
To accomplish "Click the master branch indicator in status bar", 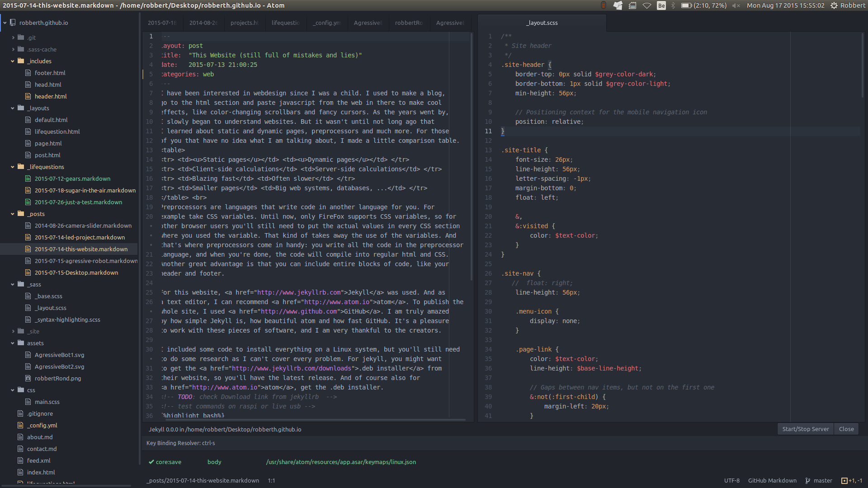I will (x=823, y=480).
